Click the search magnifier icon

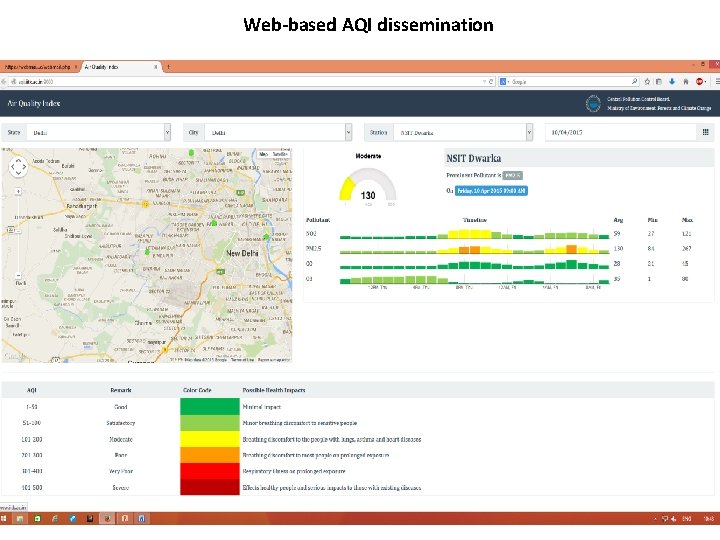pyautogui.click(x=635, y=81)
